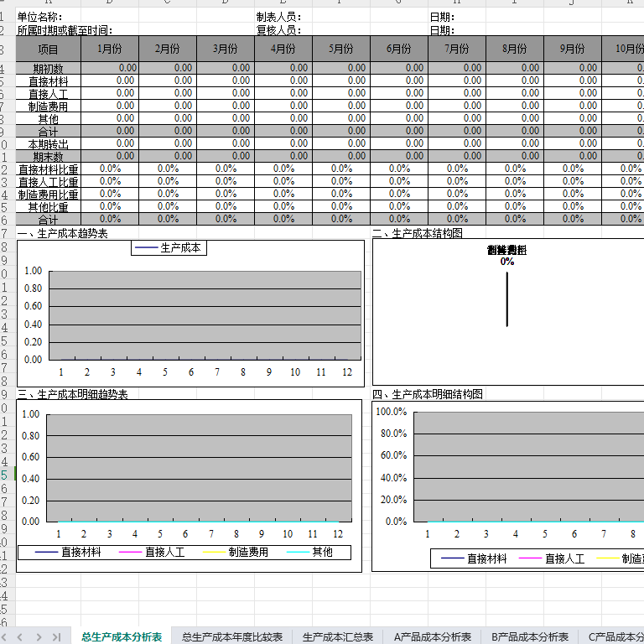Select the 其他比重 row label
Viewport: 644px width, 644px height.
[x=49, y=207]
